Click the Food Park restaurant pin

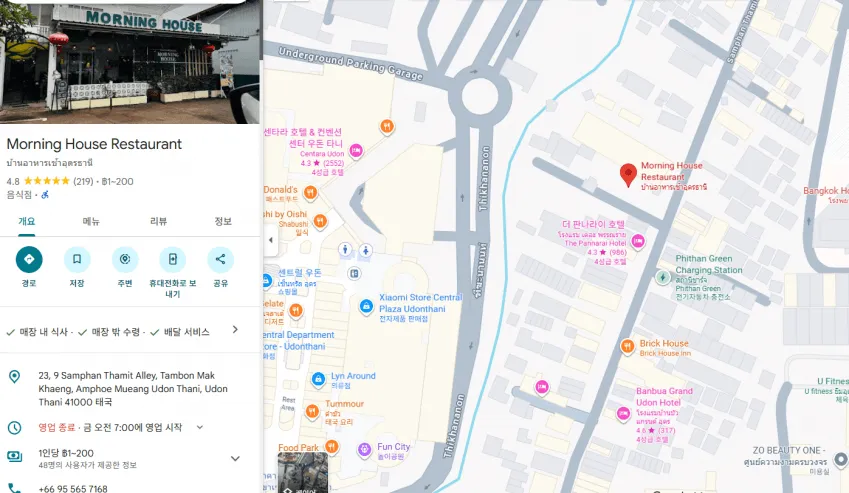click(x=331, y=446)
